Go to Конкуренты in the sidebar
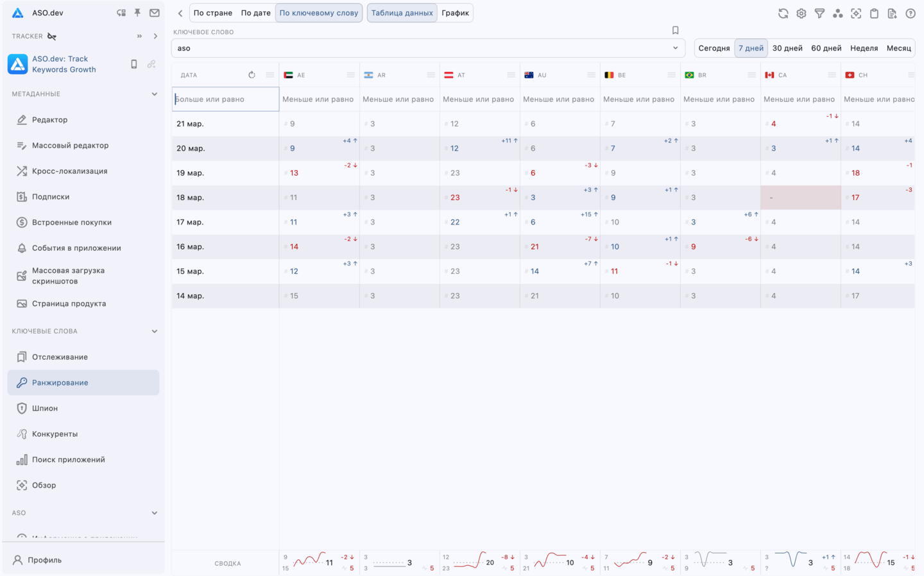 click(x=55, y=434)
